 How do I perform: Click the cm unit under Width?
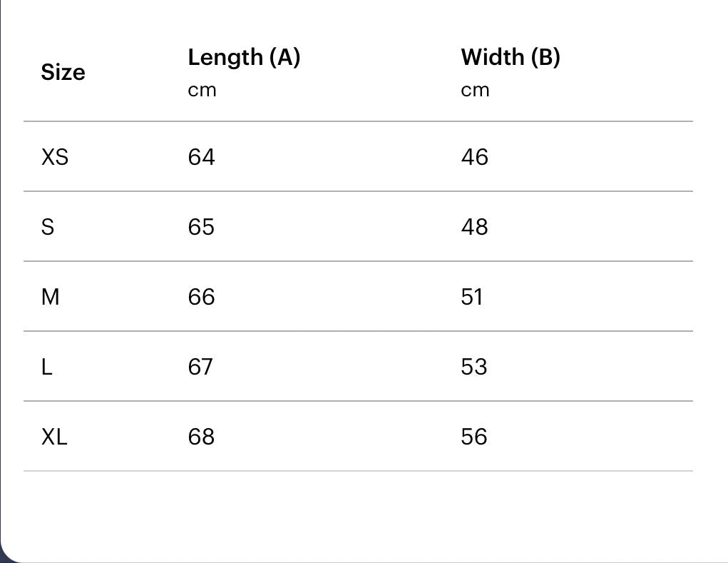click(x=475, y=91)
